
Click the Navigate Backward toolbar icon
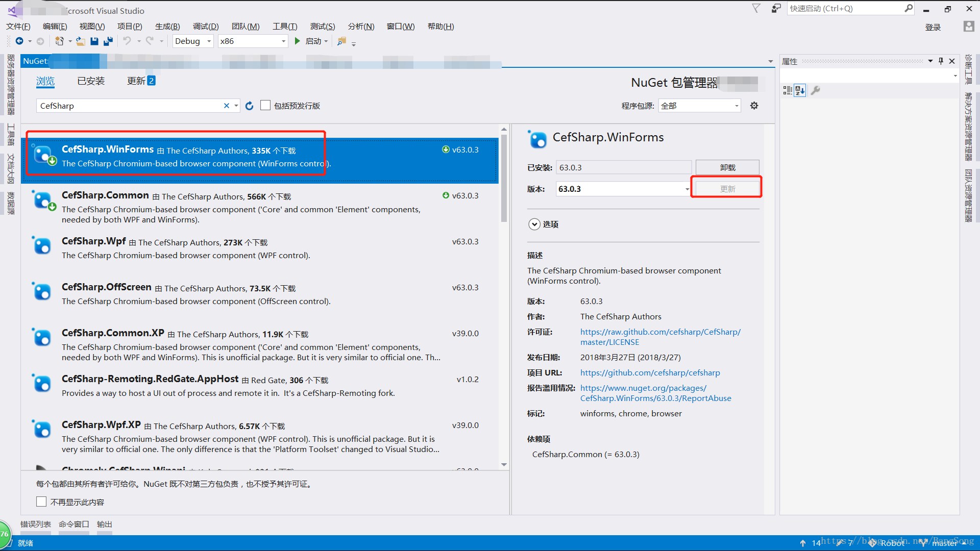click(x=19, y=41)
